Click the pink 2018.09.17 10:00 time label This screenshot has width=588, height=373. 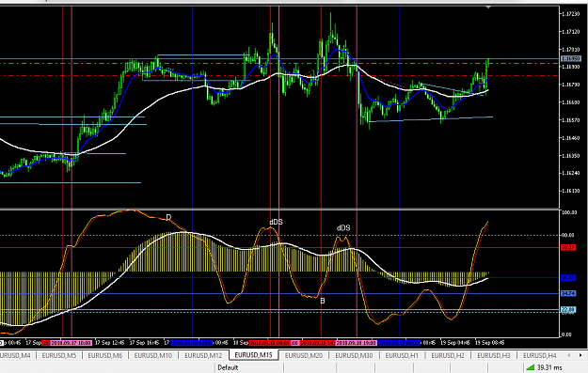pyautogui.click(x=72, y=343)
